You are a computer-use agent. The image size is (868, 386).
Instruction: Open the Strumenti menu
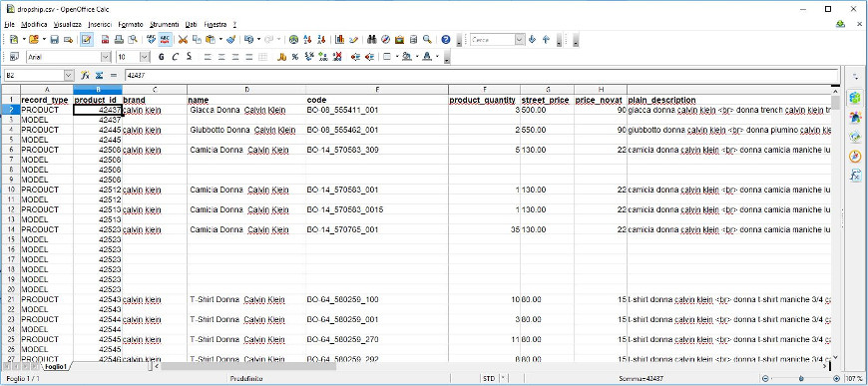tap(164, 24)
